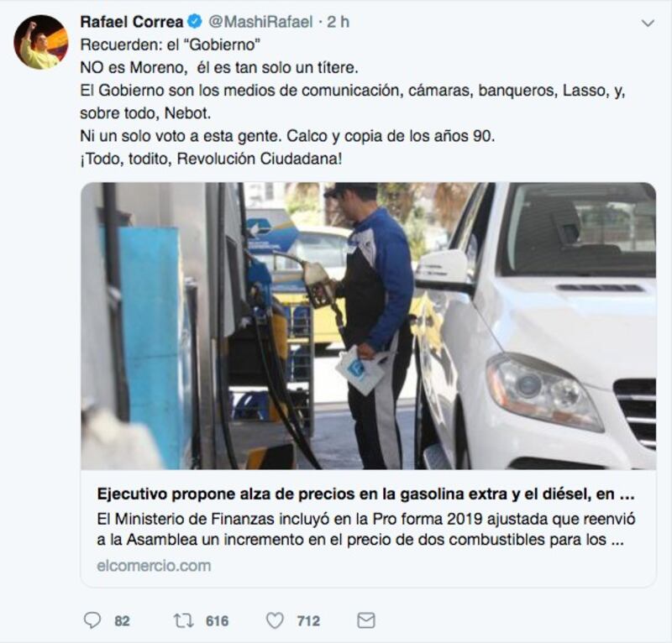Click the 712 likes count
The width and height of the screenshot is (672, 643).
[308, 620]
